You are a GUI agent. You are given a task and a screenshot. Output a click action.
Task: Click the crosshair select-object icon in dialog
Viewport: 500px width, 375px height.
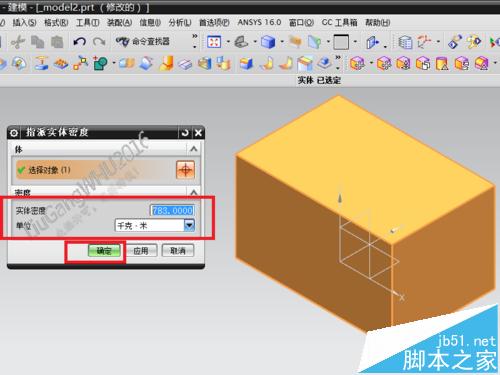click(x=185, y=170)
